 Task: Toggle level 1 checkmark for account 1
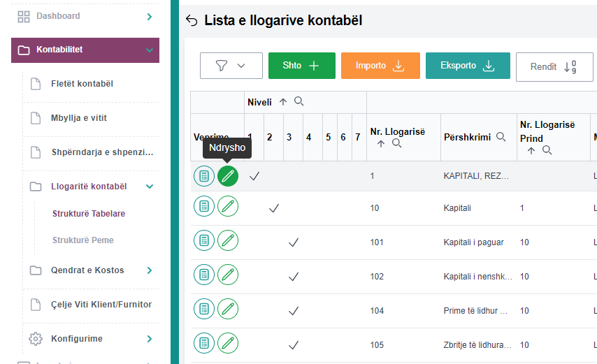pyautogui.click(x=254, y=176)
